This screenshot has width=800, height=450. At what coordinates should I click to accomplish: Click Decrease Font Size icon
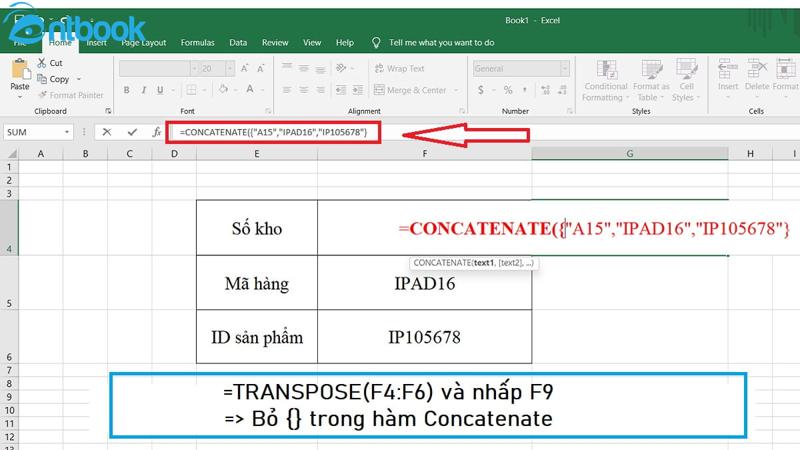tap(261, 68)
